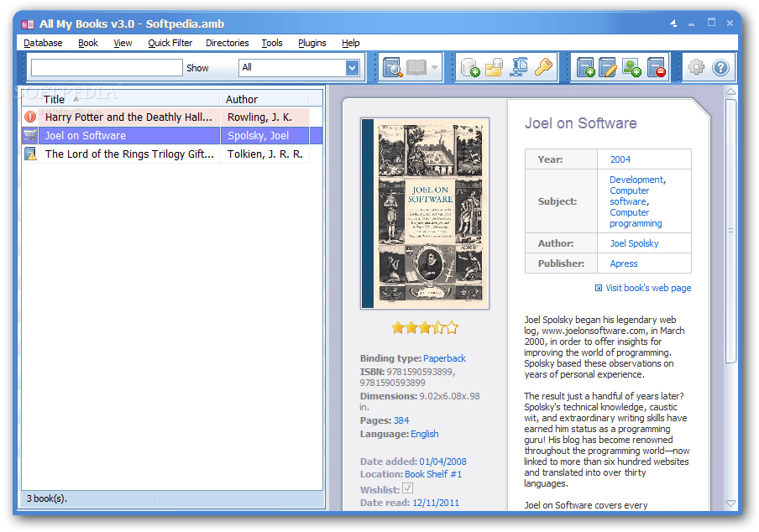This screenshot has width=759, height=532.
Task: Click the database password key icon
Action: click(543, 67)
